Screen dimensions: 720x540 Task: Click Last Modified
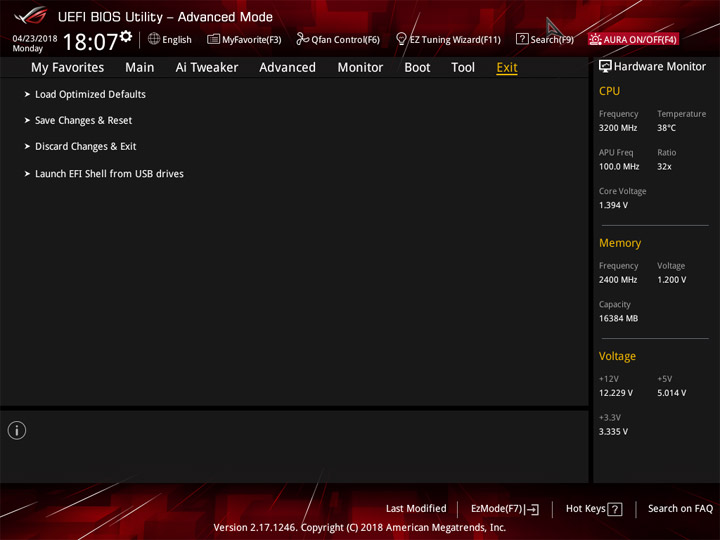click(416, 509)
